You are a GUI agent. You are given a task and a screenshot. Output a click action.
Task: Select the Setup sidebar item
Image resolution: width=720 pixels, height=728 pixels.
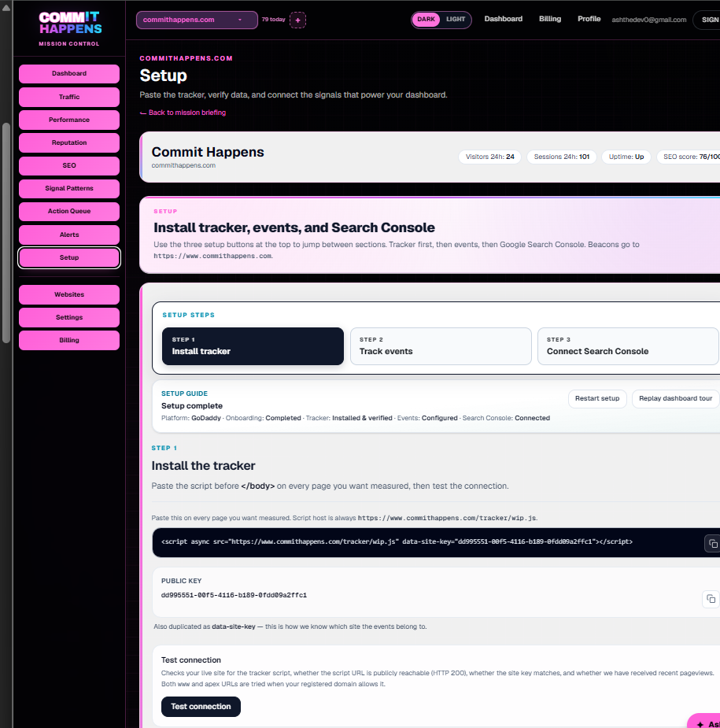point(69,257)
